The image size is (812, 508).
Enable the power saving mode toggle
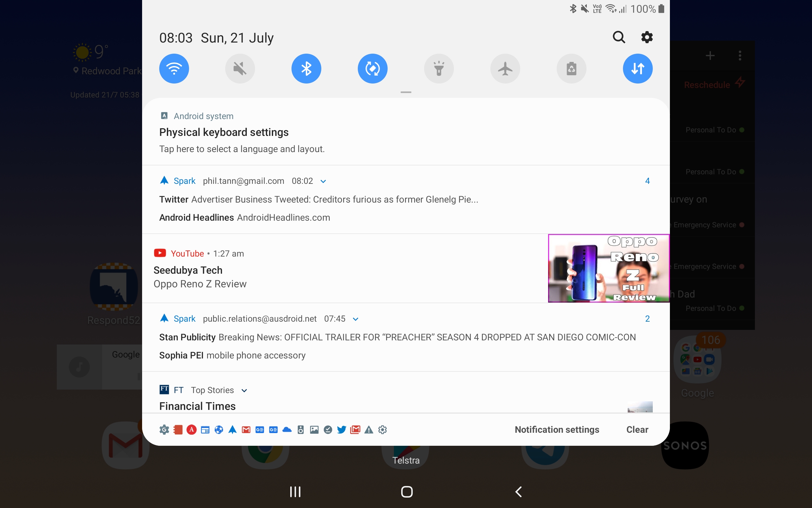tap(572, 69)
